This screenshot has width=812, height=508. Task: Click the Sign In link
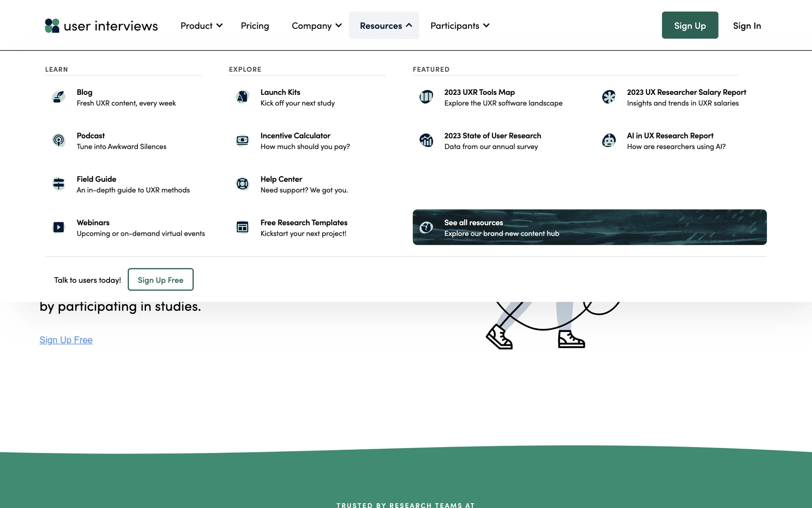(747, 26)
